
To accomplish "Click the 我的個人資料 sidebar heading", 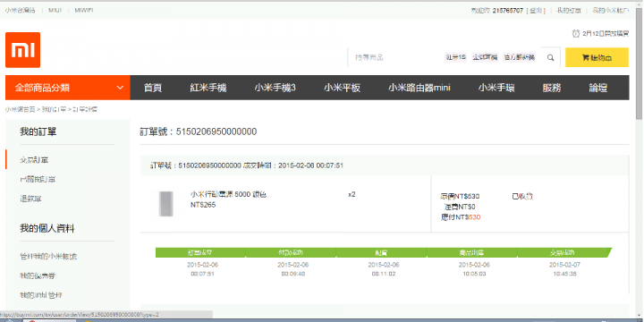I will tap(47, 229).
